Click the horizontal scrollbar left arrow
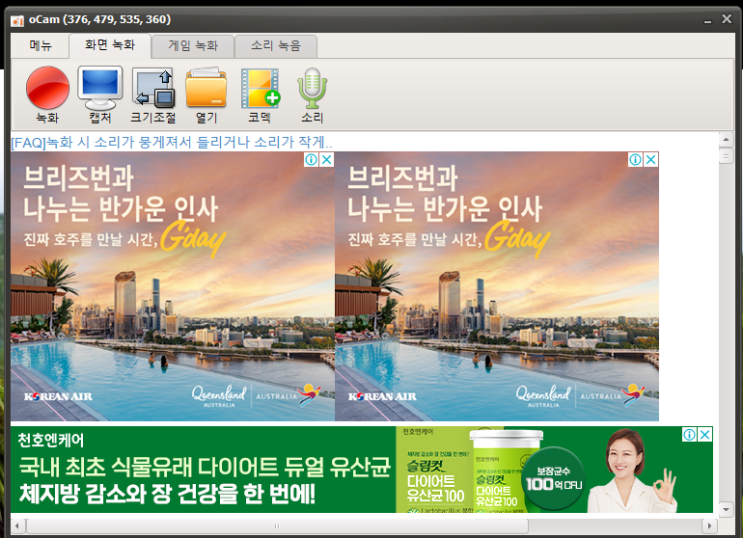 pos(18,526)
